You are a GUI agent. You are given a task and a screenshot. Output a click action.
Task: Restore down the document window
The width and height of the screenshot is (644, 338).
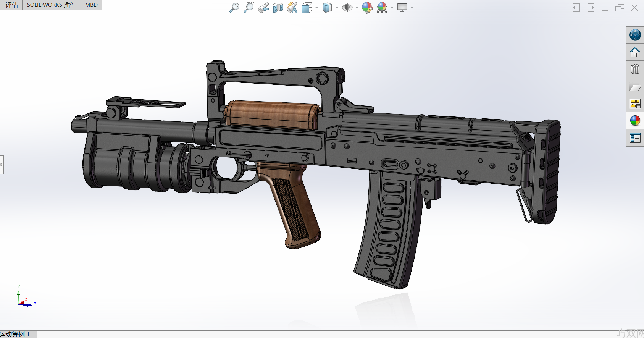[620, 8]
